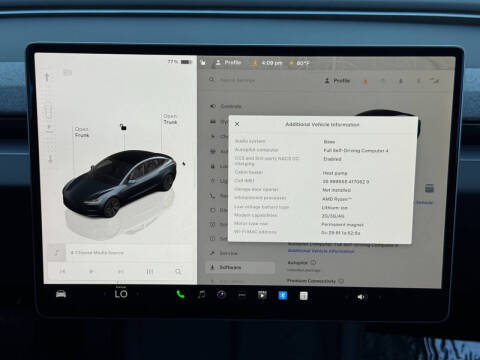Tap the down arrow in left gear strip
This screenshot has height=360, width=480.
point(50,158)
